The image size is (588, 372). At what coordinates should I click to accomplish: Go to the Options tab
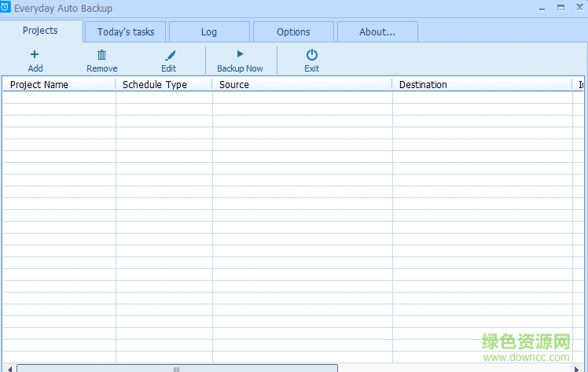pyautogui.click(x=293, y=32)
